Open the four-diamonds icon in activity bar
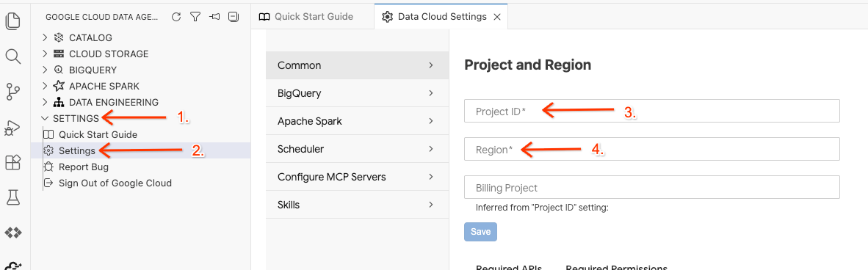Image resolution: width=868 pixels, height=270 pixels. pyautogui.click(x=12, y=233)
